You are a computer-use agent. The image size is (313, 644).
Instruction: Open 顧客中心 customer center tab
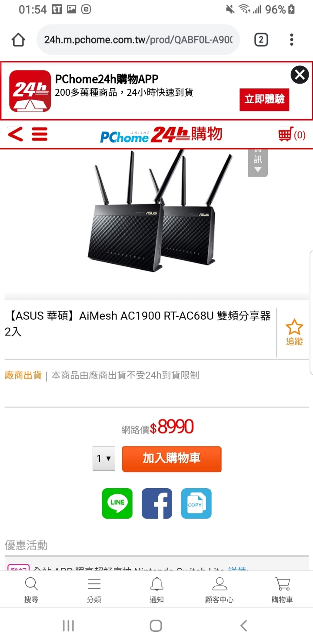click(219, 590)
